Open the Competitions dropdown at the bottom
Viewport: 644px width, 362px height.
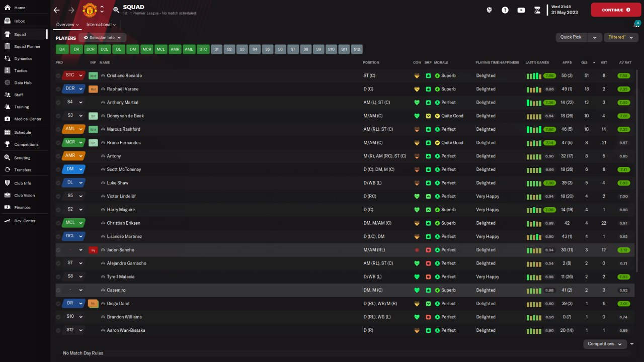(604, 344)
